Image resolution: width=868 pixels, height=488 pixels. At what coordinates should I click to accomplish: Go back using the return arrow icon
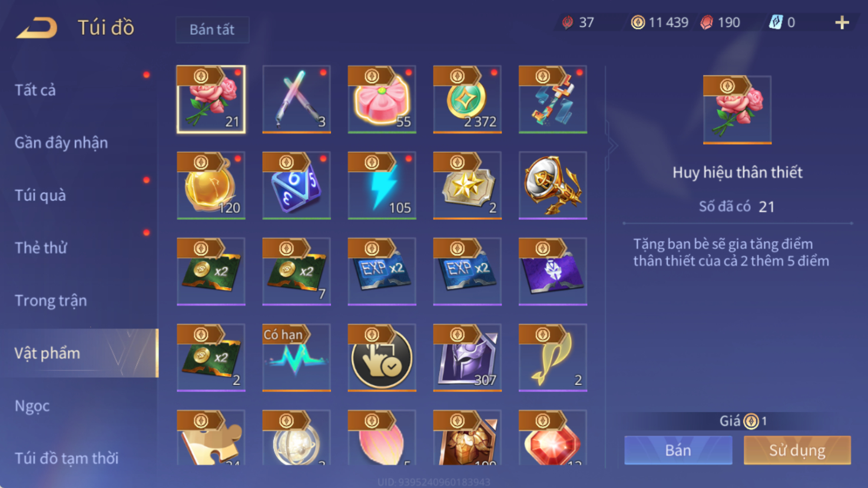tap(37, 27)
